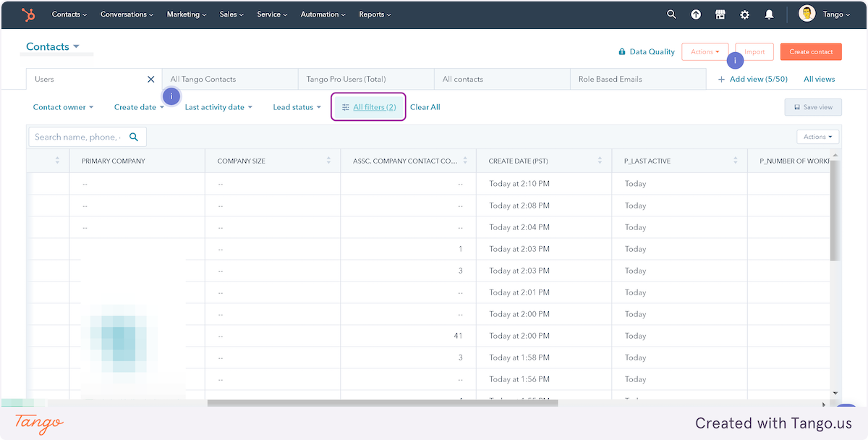The height and width of the screenshot is (440, 868).
Task: Open the settings gear icon
Action: [744, 14]
